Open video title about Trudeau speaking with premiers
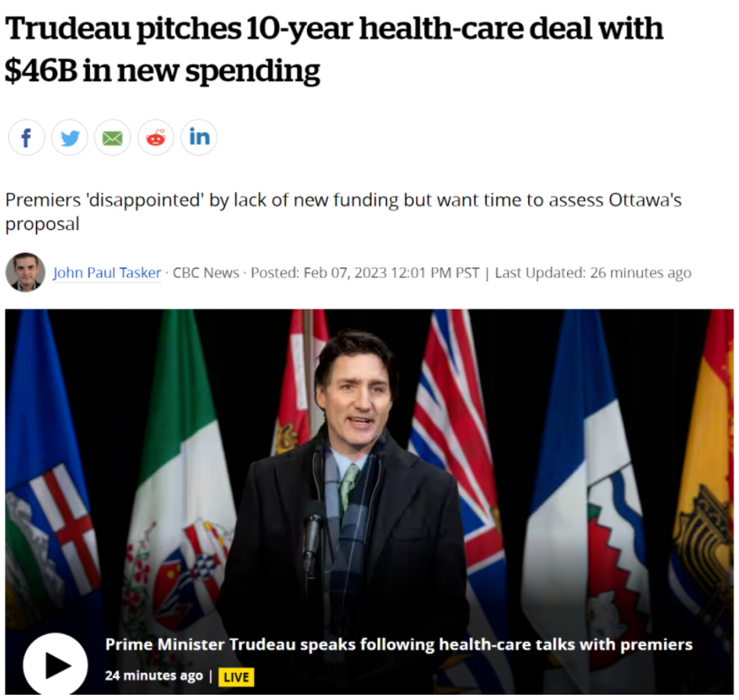 click(399, 644)
